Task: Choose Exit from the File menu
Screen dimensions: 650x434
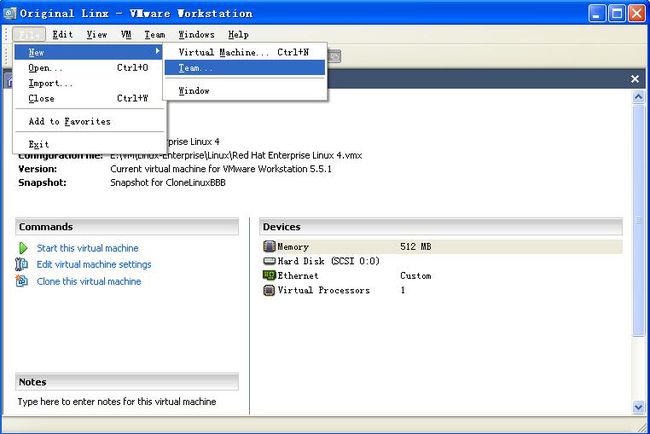Action: [x=89, y=144]
